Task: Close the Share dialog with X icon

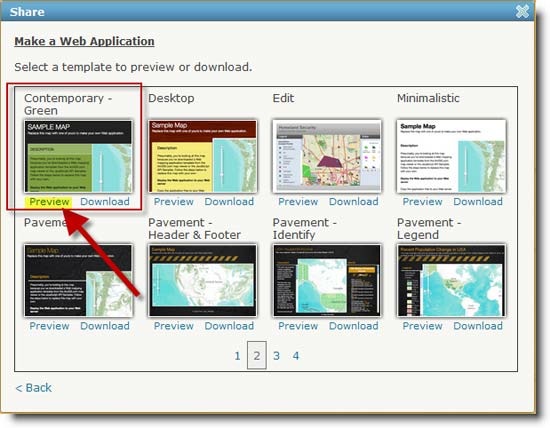Action: (x=522, y=12)
